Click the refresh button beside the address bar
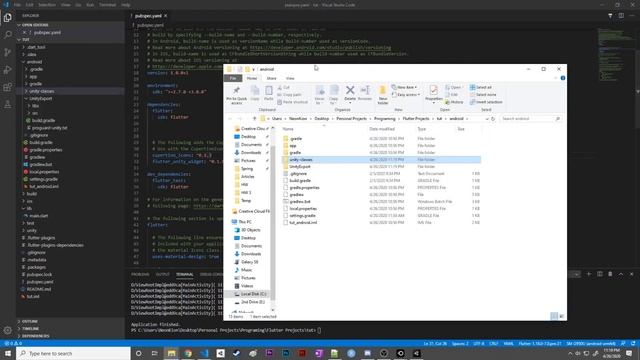 [x=493, y=119]
